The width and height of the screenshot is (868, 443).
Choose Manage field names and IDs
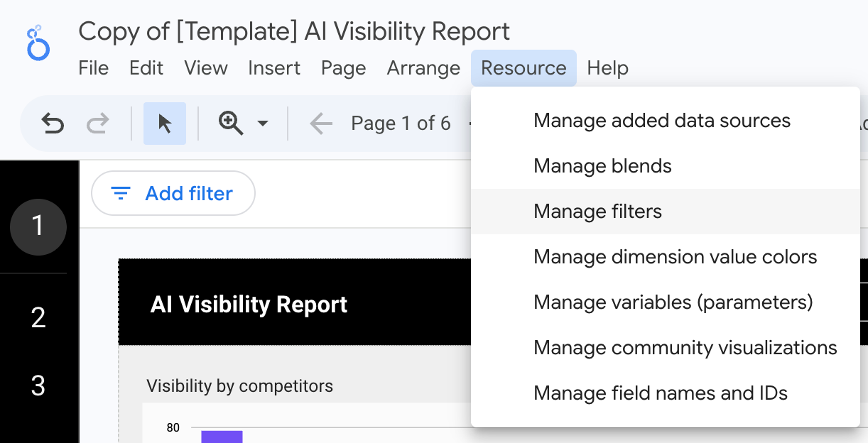[x=660, y=393]
